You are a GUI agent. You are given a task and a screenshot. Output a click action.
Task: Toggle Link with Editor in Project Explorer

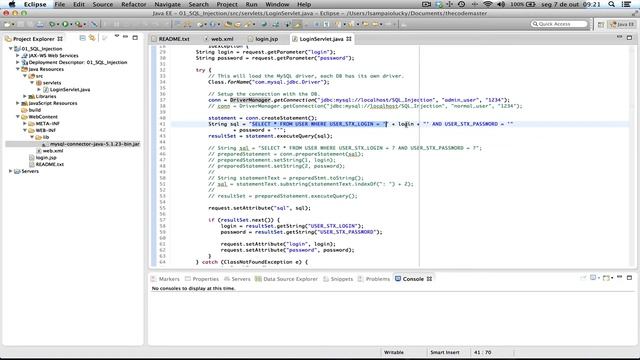pyautogui.click(x=93, y=38)
